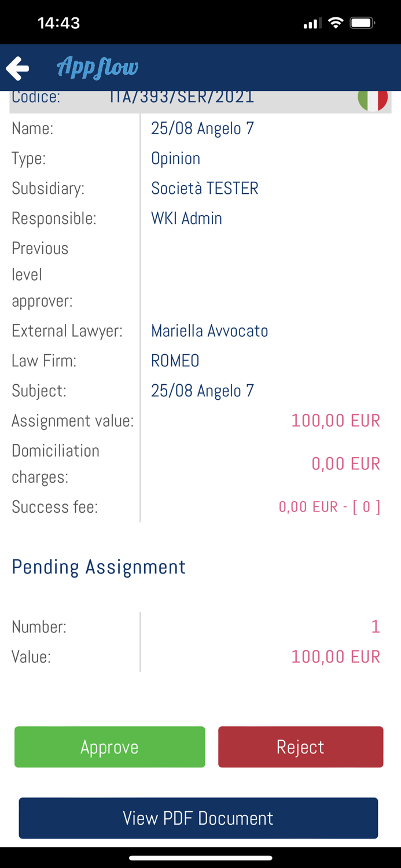401x868 pixels.
Task: Select the Law Firm ROMEO entry
Action: tap(175, 361)
